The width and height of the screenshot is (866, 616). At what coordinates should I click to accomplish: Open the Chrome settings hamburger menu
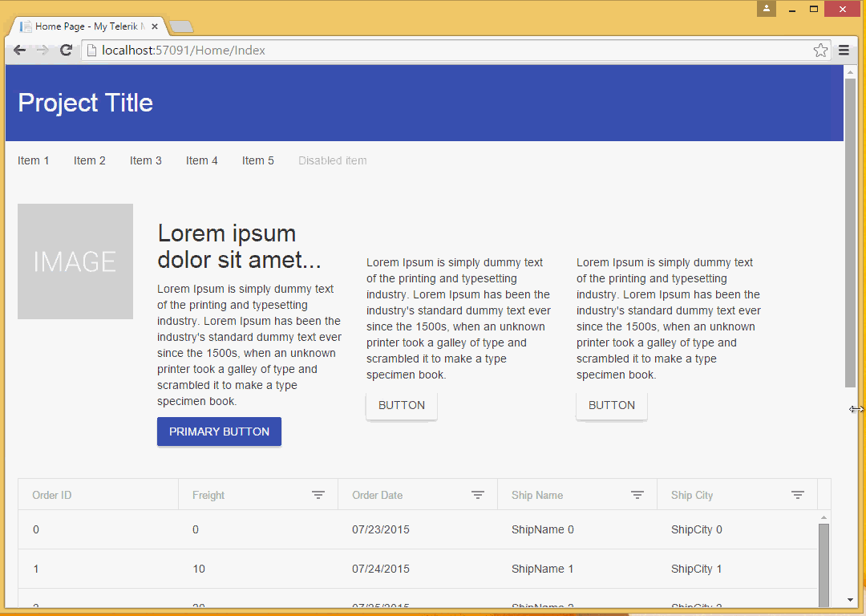(x=844, y=50)
